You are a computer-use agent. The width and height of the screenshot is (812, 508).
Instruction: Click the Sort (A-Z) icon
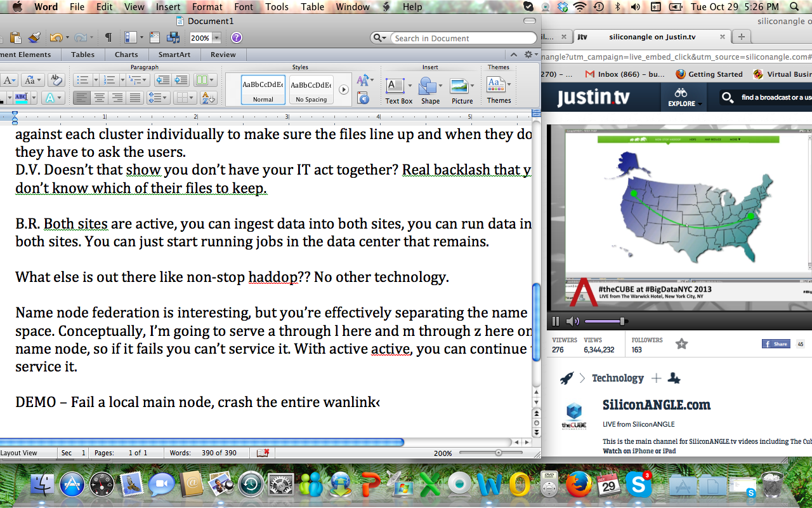tap(208, 98)
